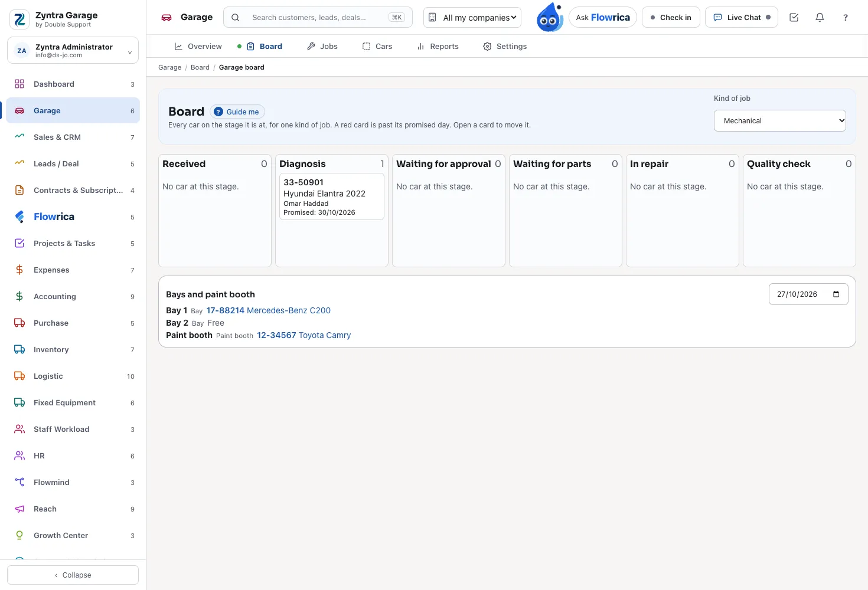Click the search customers, leads, deals field
This screenshot has width=868, height=590.
(318, 17)
